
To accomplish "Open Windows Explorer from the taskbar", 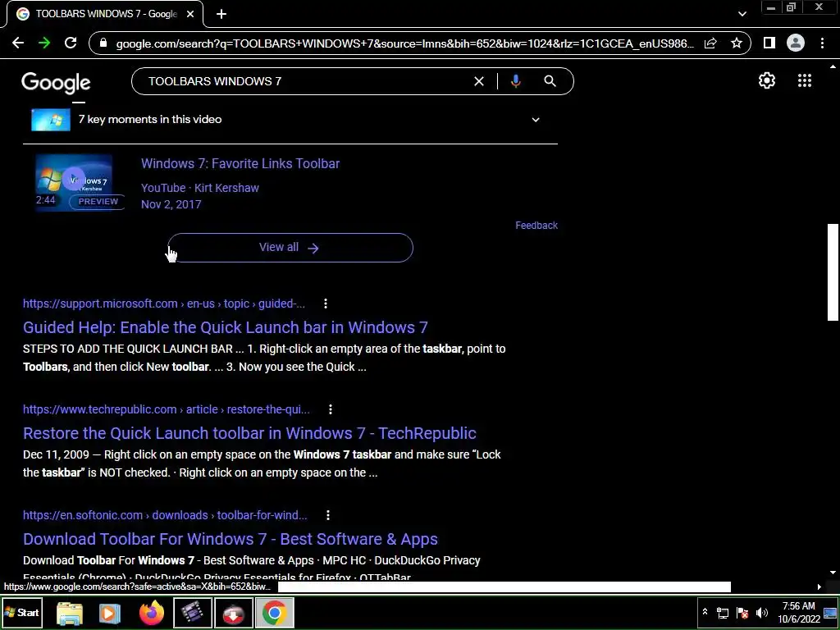I will [x=70, y=614].
